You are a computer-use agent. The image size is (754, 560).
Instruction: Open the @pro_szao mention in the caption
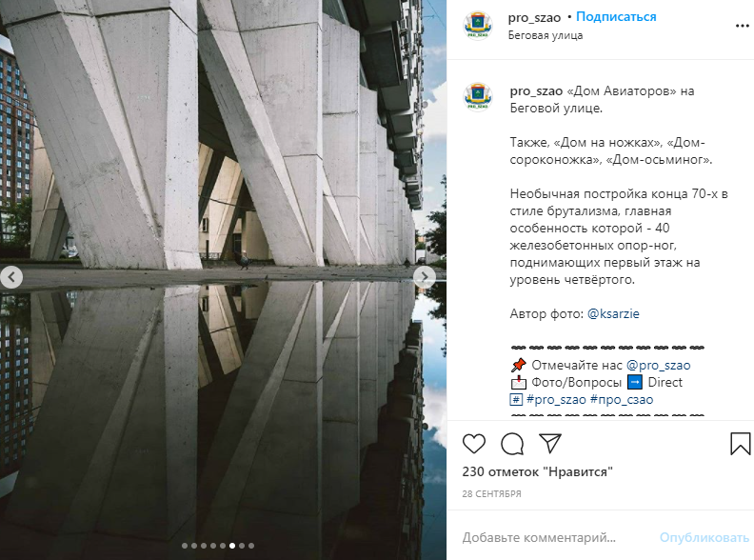(x=658, y=365)
